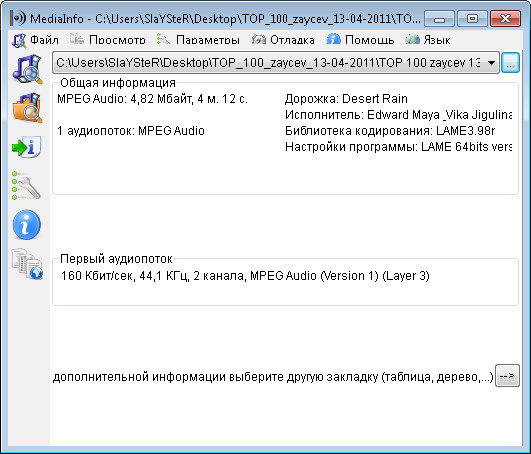The width and height of the screenshot is (531, 454).
Task: Open the Язык language menu
Action: click(x=428, y=40)
